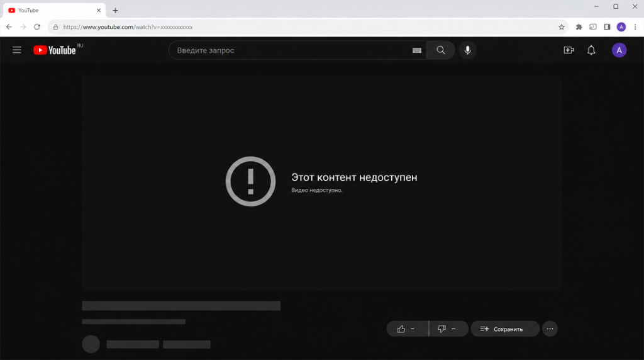Image resolution: width=644 pixels, height=360 pixels.
Task: Toggle the browser side panel icon
Action: (x=607, y=27)
